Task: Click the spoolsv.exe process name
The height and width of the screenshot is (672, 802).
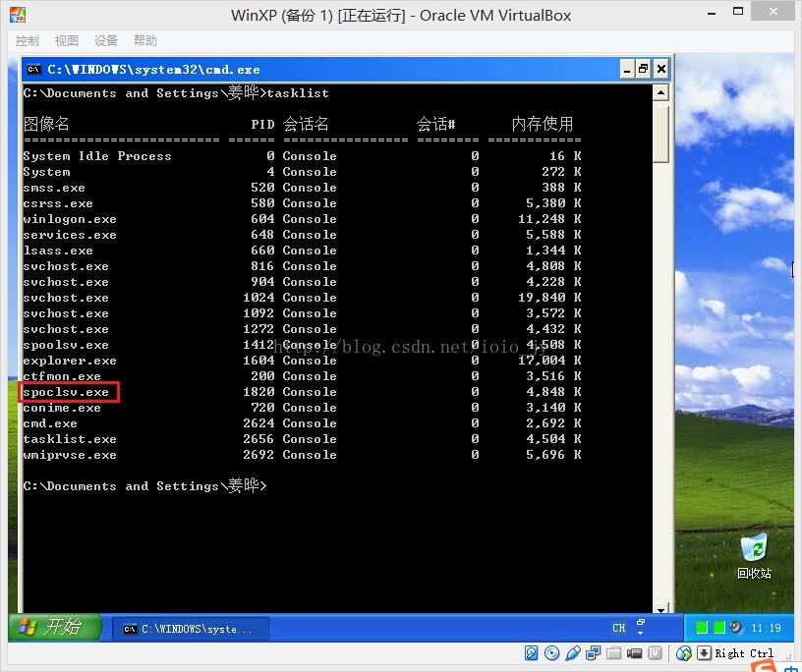Action: click(66, 345)
